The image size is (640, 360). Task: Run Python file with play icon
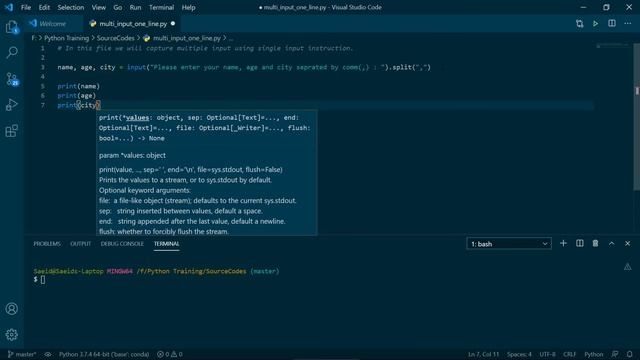pyautogui.click(x=596, y=24)
